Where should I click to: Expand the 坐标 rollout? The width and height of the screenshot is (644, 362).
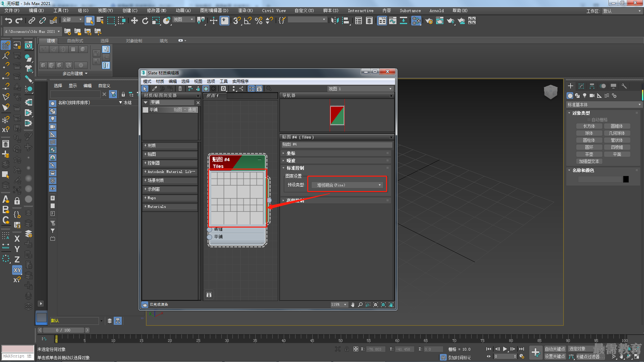coord(336,153)
